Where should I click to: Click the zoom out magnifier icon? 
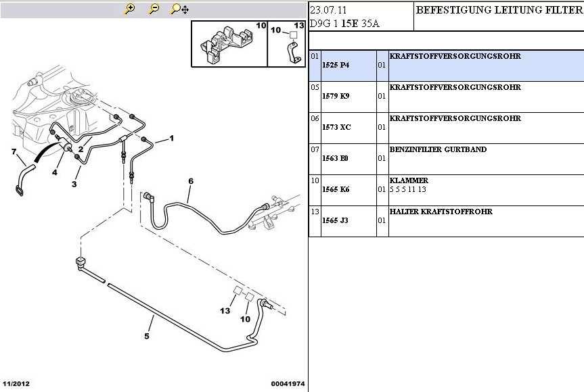(x=154, y=9)
